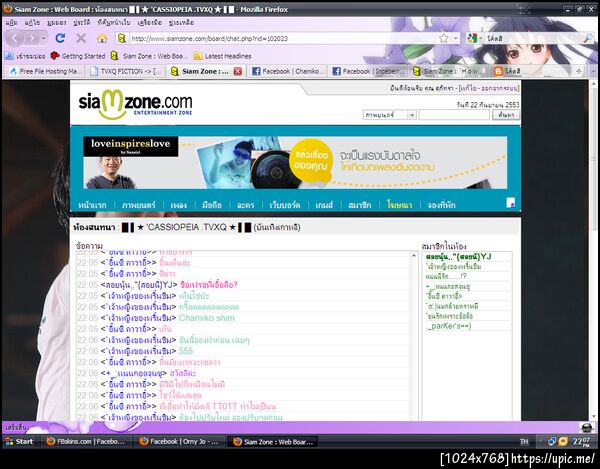Click chat message '555'
This screenshot has height=469, width=600.
[x=186, y=351]
